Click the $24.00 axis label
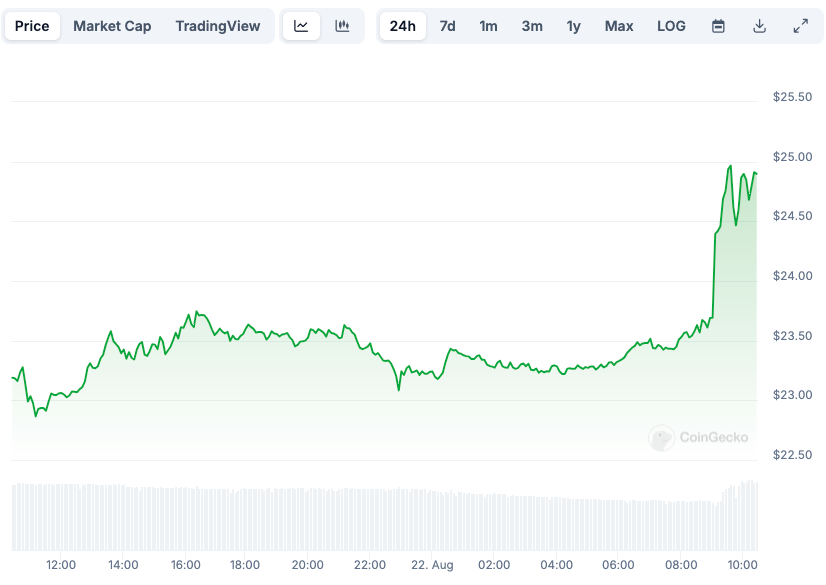This screenshot has width=826, height=585. (x=792, y=275)
